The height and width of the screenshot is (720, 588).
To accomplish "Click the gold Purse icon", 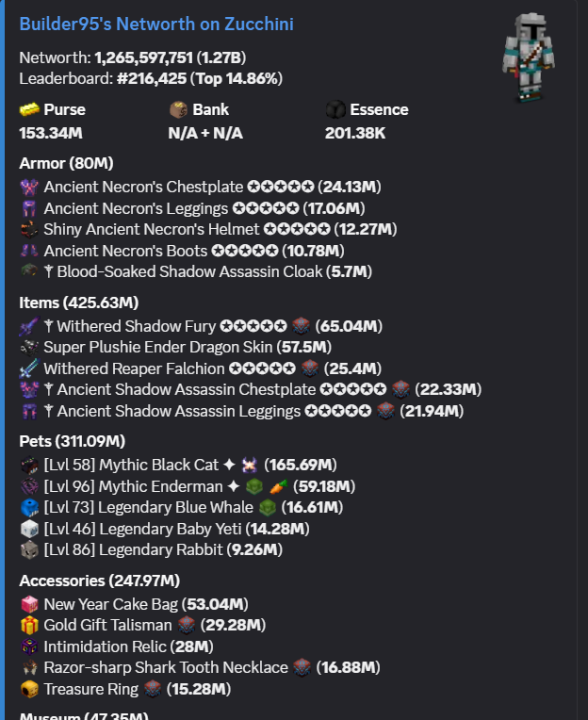I will coord(29,109).
